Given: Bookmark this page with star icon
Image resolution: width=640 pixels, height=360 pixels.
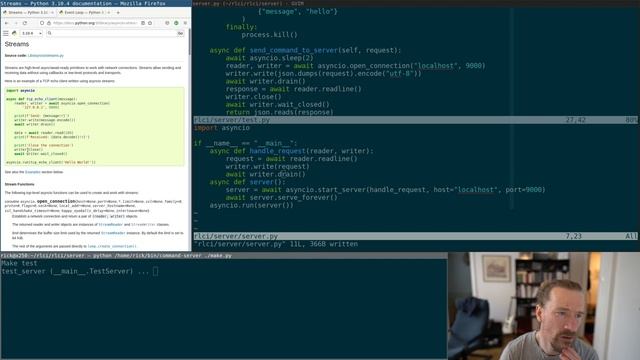Looking at the screenshot, I should click(x=150, y=23).
